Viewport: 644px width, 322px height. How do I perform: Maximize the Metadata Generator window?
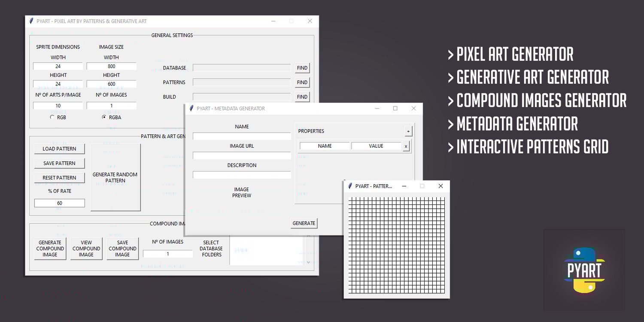click(395, 108)
